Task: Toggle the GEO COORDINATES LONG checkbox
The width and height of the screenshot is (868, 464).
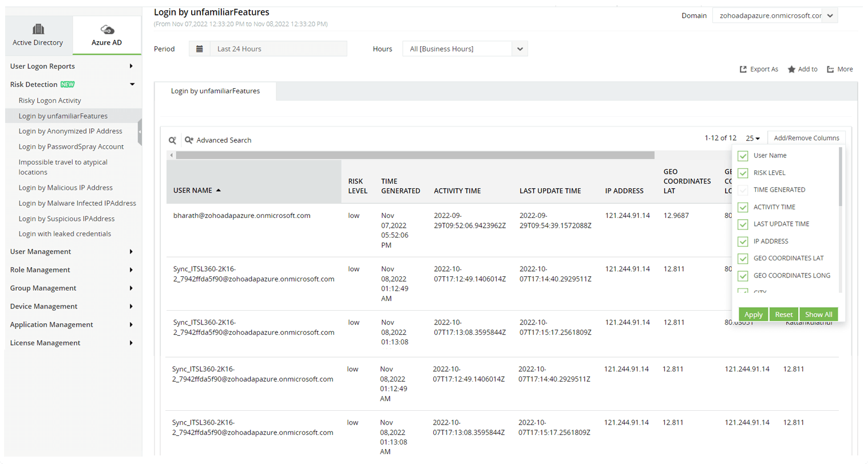Action: click(x=743, y=276)
